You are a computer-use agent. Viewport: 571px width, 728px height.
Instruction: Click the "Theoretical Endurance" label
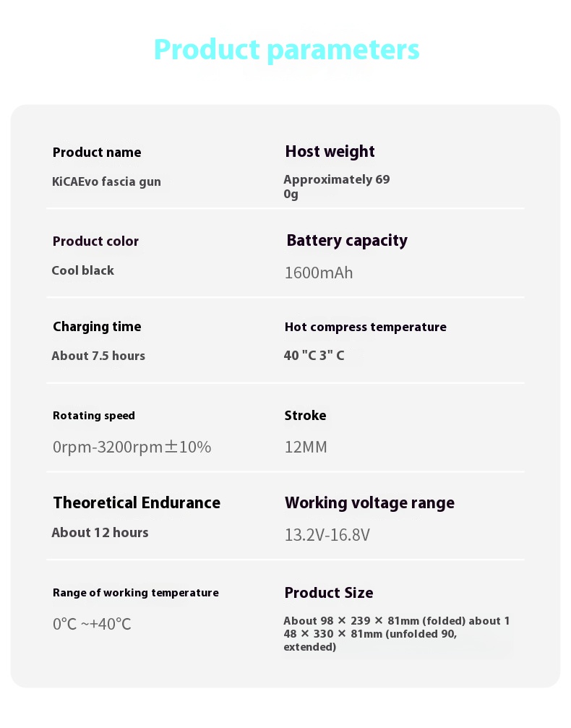(x=137, y=503)
